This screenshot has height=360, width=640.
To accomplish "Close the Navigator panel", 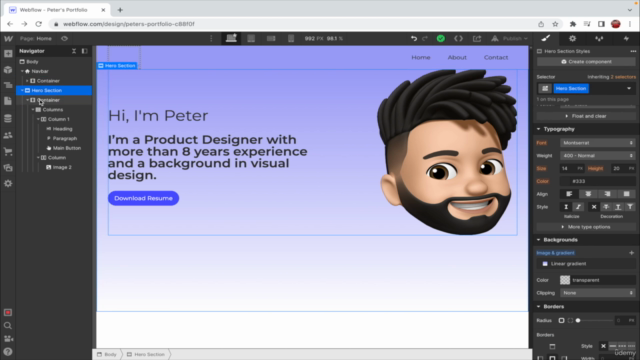I will click(x=74, y=51).
